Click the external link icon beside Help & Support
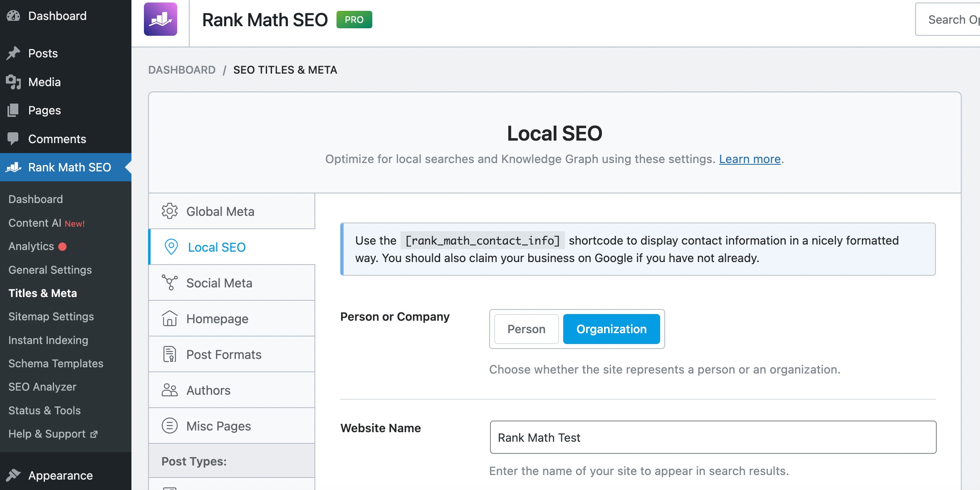Screen dimensions: 980x490 [94, 434]
